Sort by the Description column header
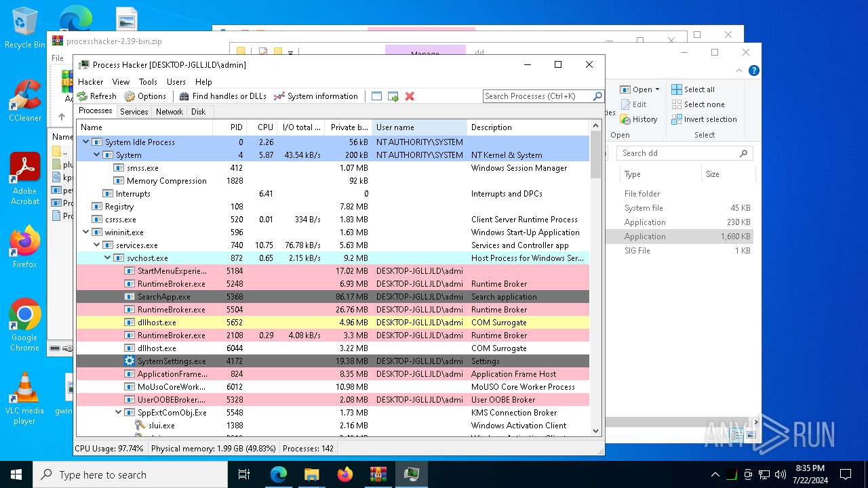The width and height of the screenshot is (868, 488). [528, 127]
